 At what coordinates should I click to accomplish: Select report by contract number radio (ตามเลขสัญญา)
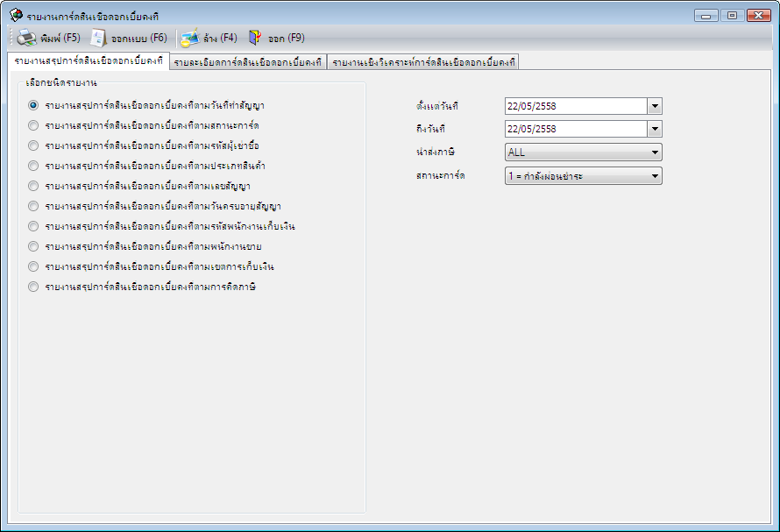point(32,186)
